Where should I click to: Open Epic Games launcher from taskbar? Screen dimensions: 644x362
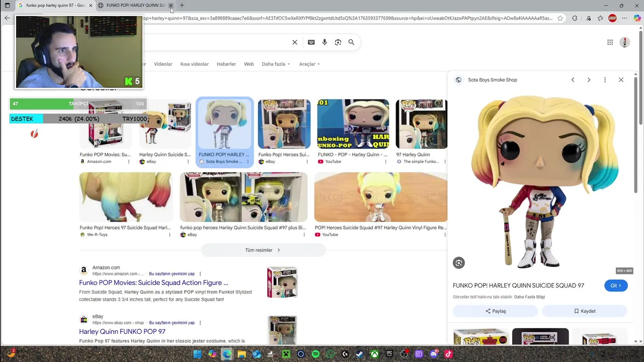(x=389, y=354)
